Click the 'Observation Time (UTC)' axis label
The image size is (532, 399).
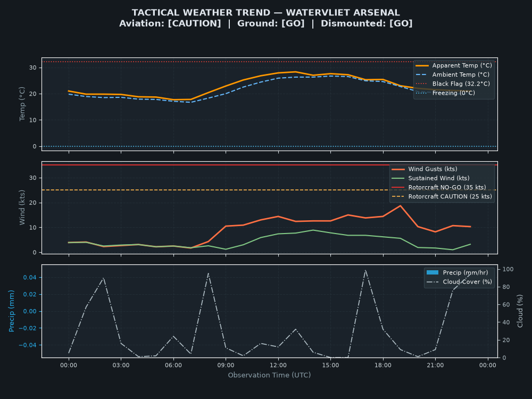tap(269, 375)
